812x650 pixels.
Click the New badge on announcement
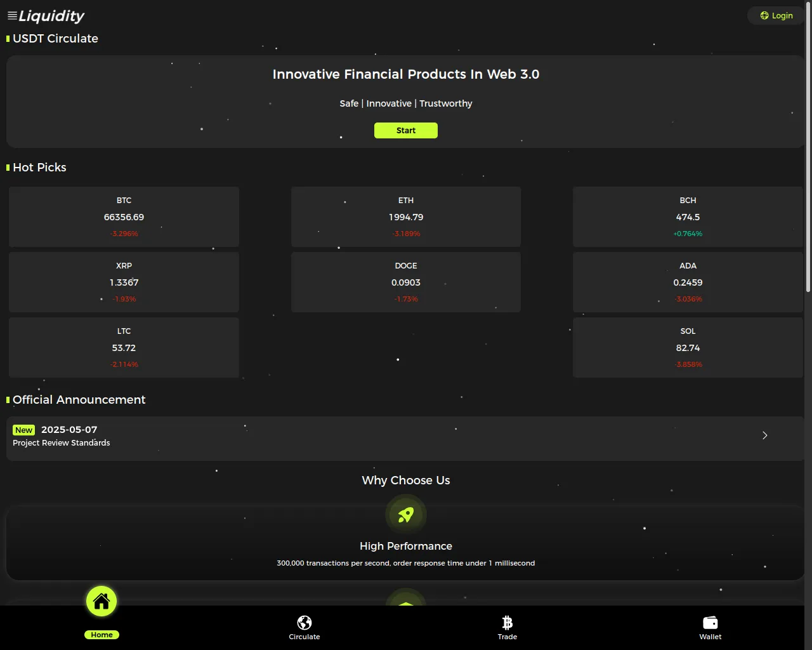click(x=24, y=430)
